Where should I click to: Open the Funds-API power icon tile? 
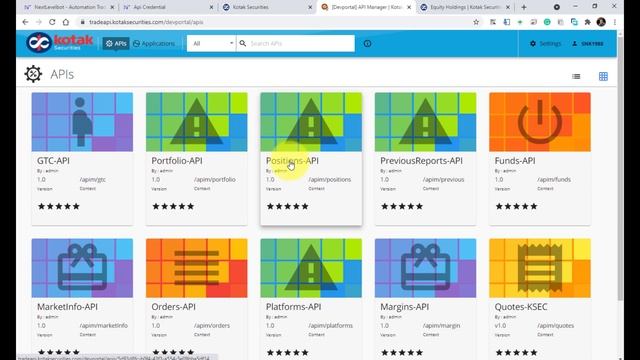[x=540, y=122]
